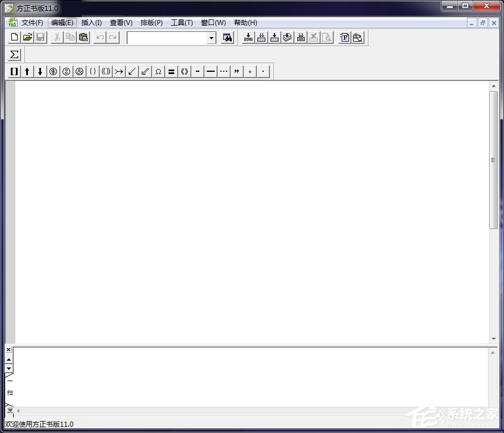Click the single diagonal down-left arrow icon
This screenshot has width=504, height=433.
click(x=132, y=71)
